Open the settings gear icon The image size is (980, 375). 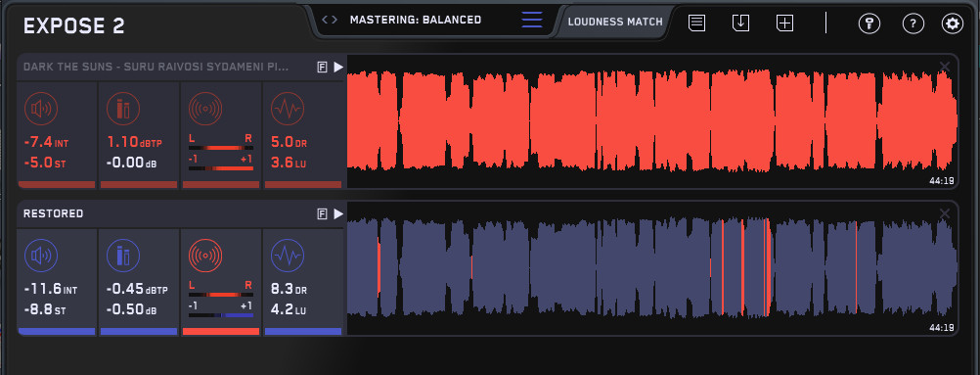(x=953, y=23)
